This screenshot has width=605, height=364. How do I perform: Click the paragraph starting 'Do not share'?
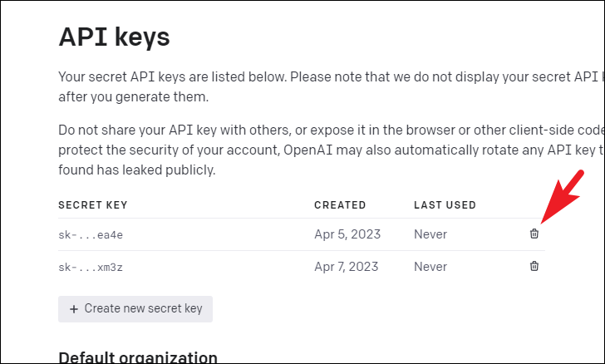tap(324, 150)
